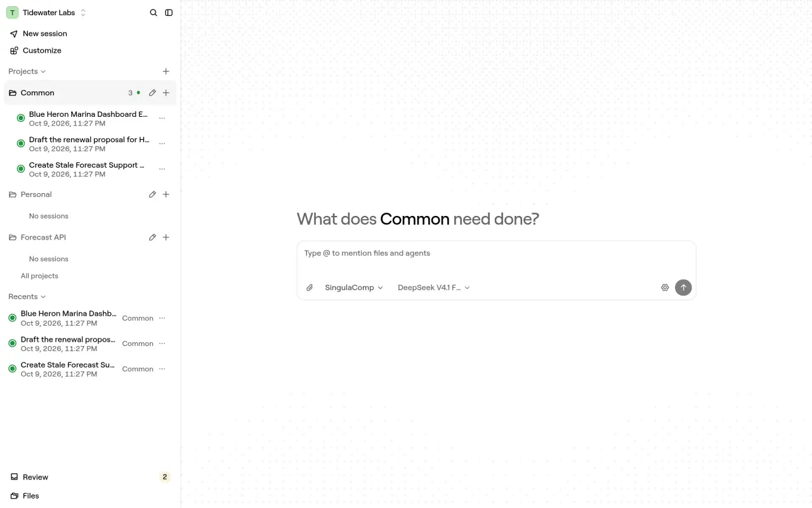This screenshot has height=508, width=812.
Task: Edit the Personal project with the pencil icon
Action: [152, 194]
